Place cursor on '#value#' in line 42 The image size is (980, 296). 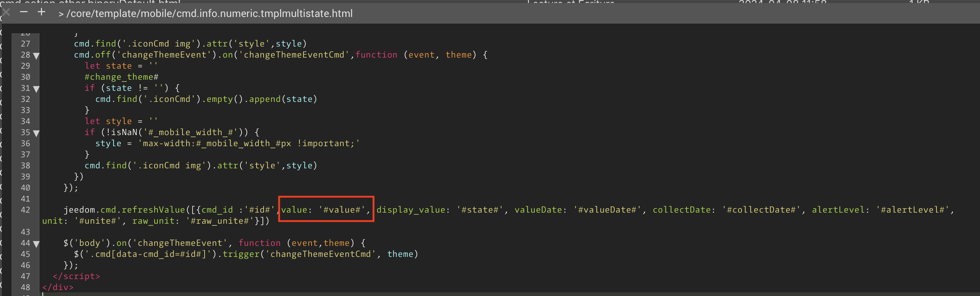pyautogui.click(x=342, y=210)
